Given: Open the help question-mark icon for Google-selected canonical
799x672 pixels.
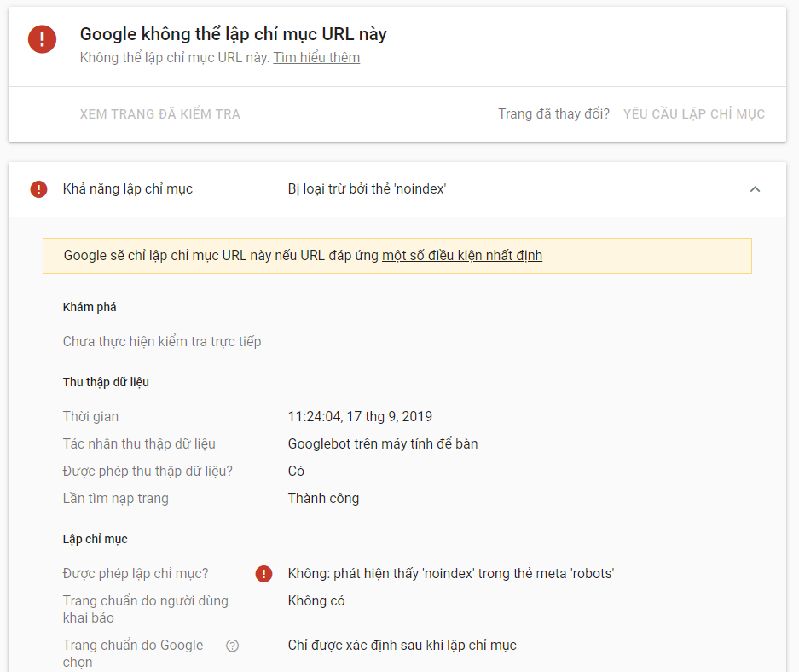Looking at the screenshot, I should pos(232,646).
